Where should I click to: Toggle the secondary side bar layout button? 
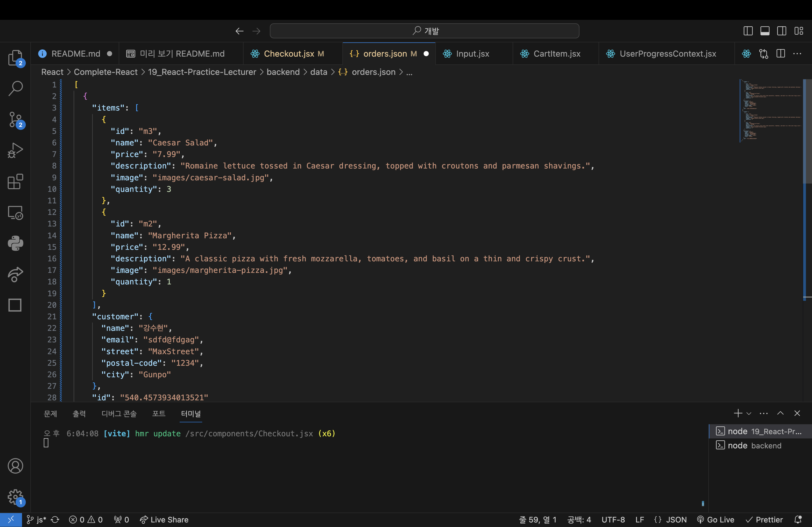point(781,31)
